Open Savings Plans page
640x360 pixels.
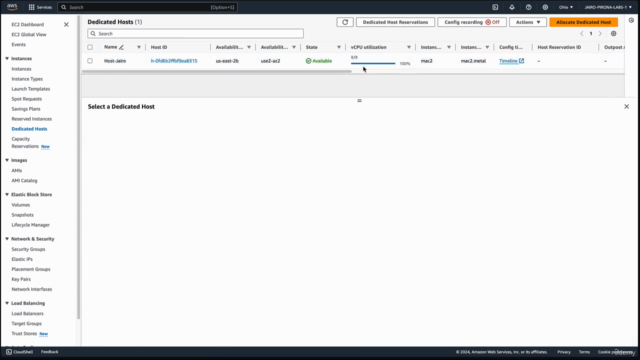(x=26, y=109)
